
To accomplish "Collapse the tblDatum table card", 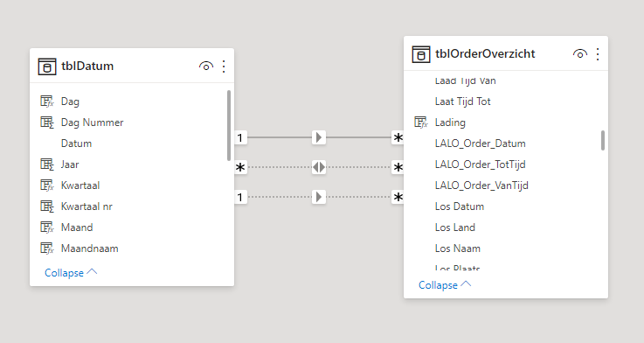I will (71, 273).
